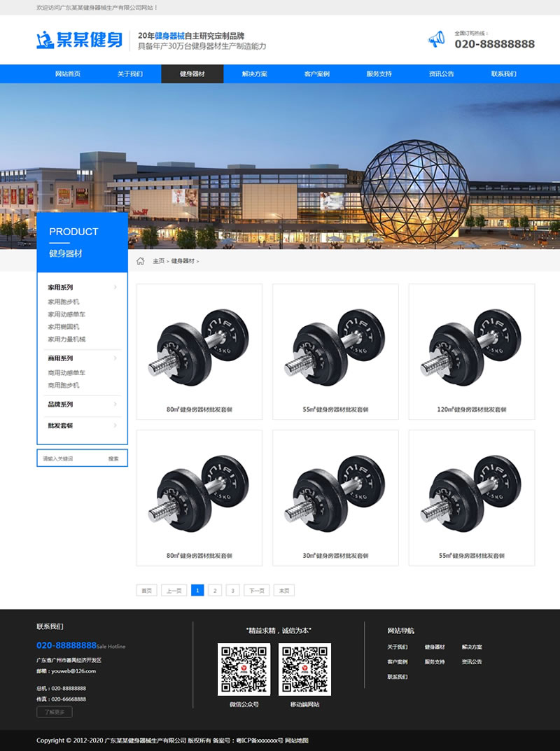560x751 pixels.
Task: Go to page 3 in pagination
Action: click(x=233, y=591)
